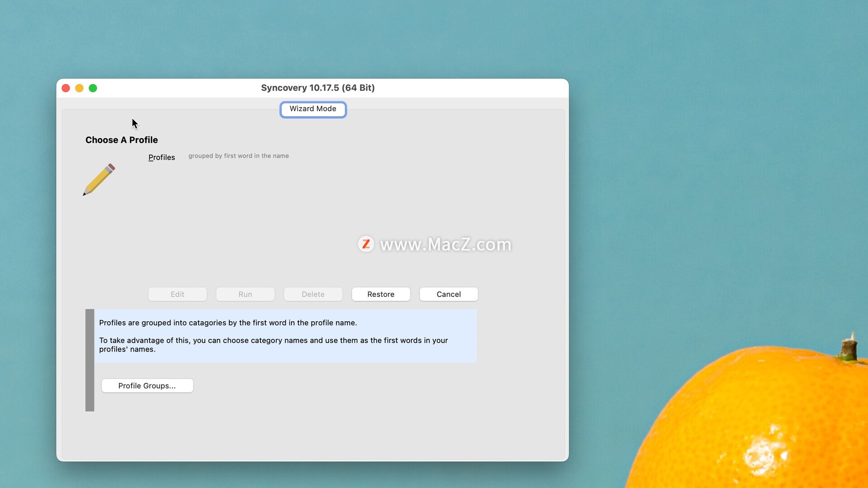The height and width of the screenshot is (488, 868).
Task: Click the Wizard Mode button
Action: click(x=313, y=109)
